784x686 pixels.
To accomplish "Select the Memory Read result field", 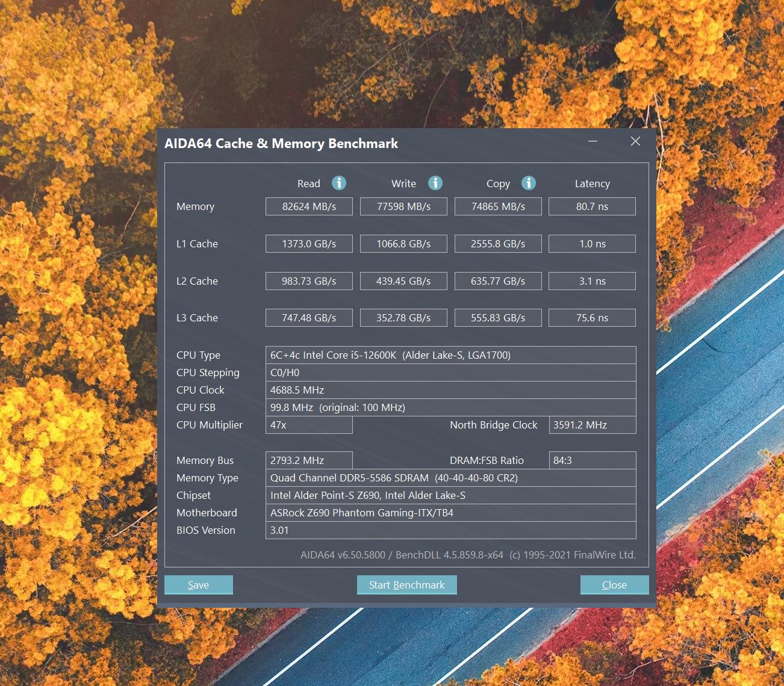I will pos(309,206).
